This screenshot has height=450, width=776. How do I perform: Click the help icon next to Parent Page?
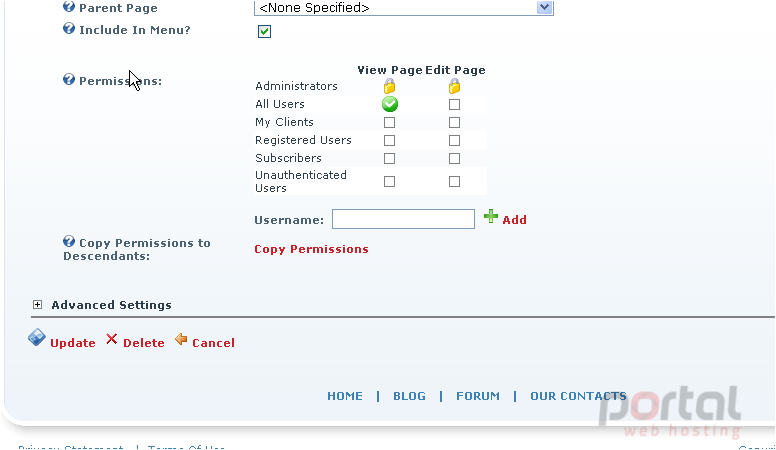pyautogui.click(x=69, y=7)
